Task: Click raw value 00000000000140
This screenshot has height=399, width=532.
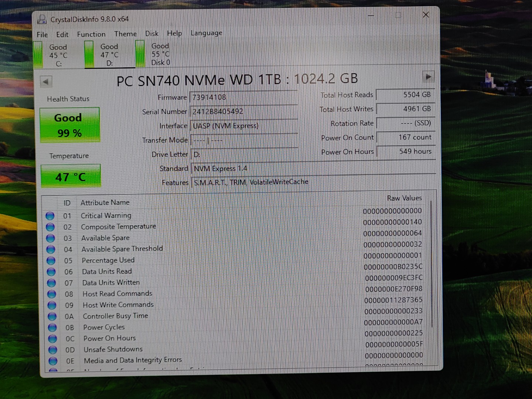Action: click(x=392, y=222)
